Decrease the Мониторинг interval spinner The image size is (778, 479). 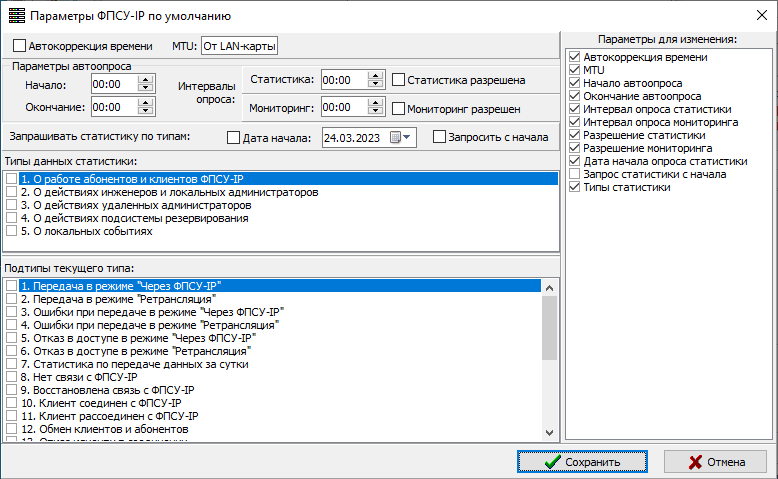tap(376, 111)
